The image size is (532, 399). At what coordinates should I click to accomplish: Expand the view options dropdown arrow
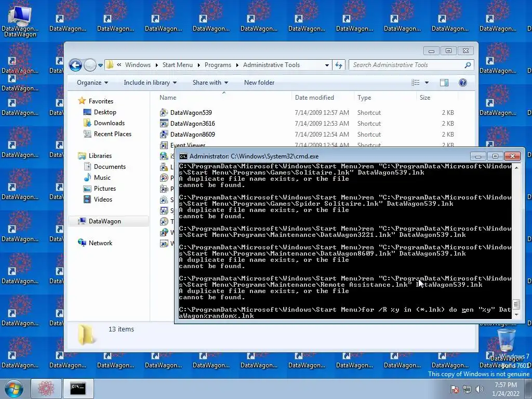(x=427, y=83)
